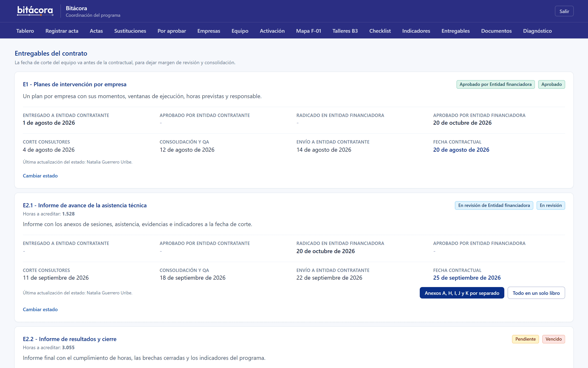The width and height of the screenshot is (588, 368).
Task: Click the date 1 de agosto de 2026
Action: click(49, 123)
